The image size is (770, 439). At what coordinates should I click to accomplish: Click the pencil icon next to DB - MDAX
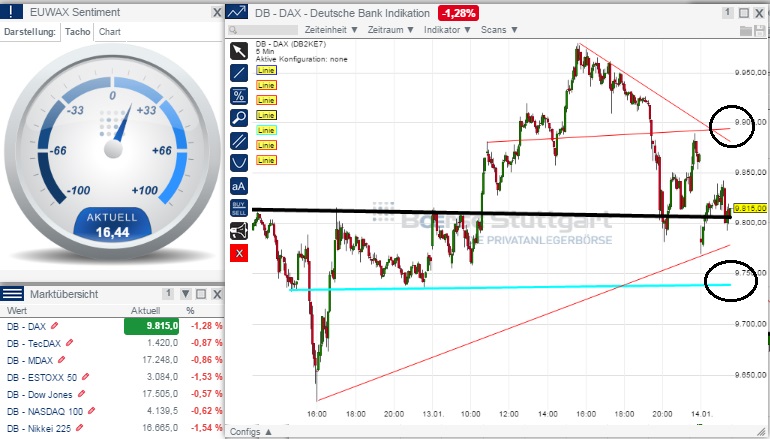pyautogui.click(x=61, y=360)
